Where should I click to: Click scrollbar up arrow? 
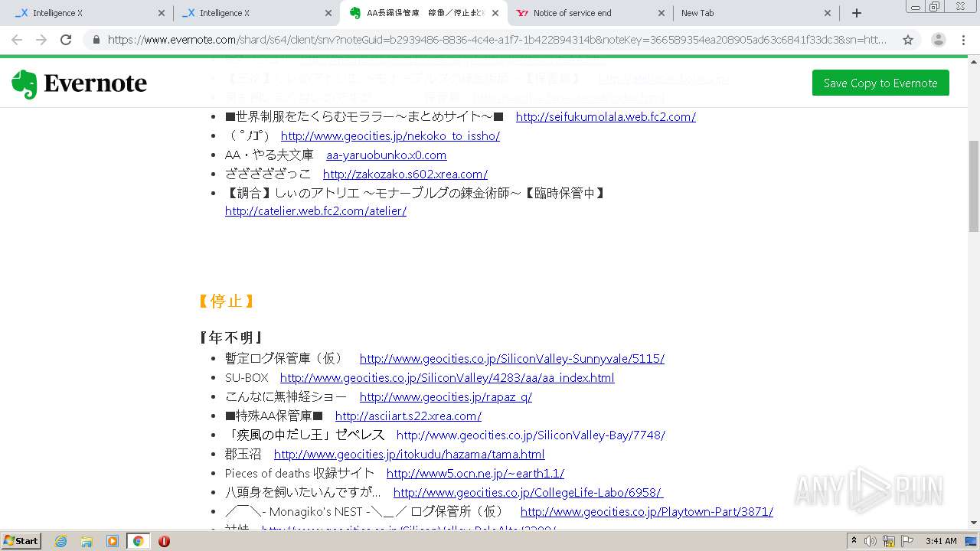974,62
